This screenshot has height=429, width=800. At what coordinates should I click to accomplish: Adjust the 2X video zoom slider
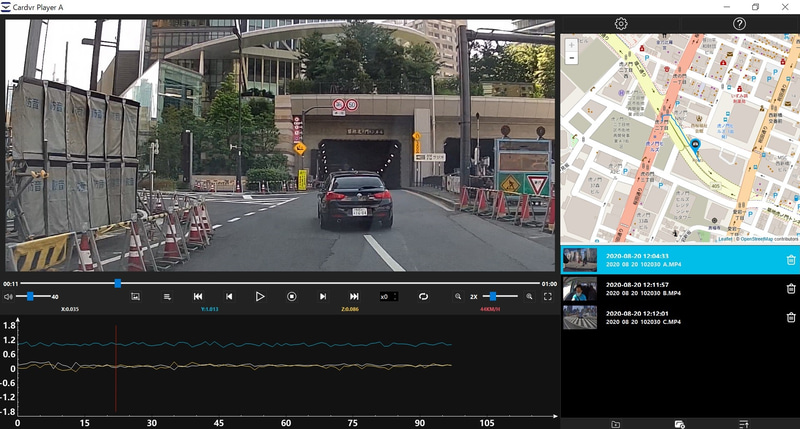(493, 296)
